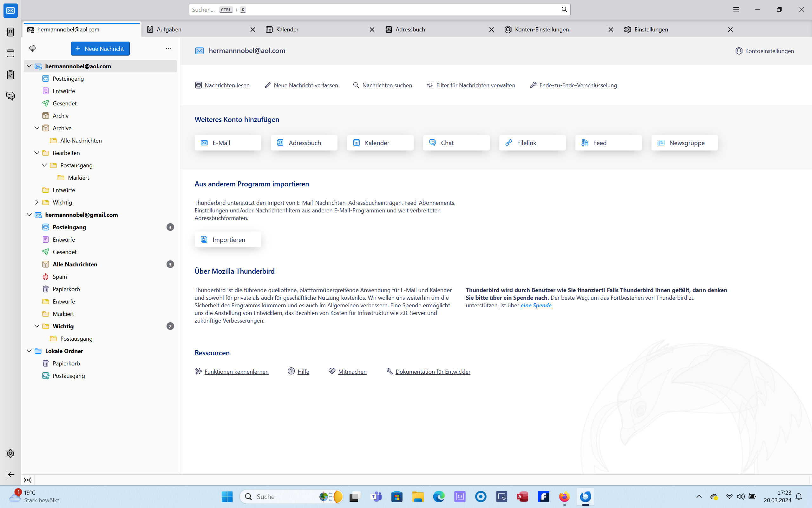
Task: Open the Gmail Posteingang folder
Action: click(x=100, y=227)
